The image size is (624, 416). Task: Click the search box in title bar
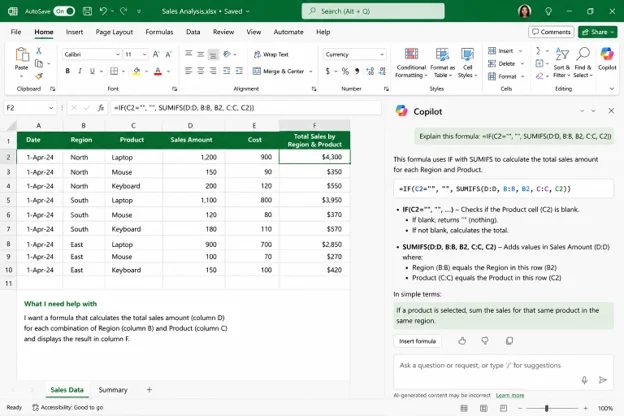(x=373, y=11)
